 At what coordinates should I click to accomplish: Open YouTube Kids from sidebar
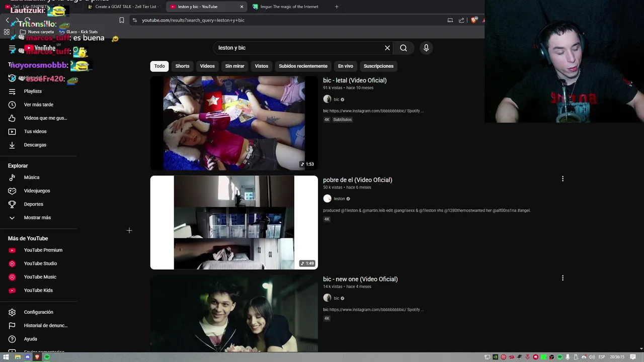click(38, 290)
